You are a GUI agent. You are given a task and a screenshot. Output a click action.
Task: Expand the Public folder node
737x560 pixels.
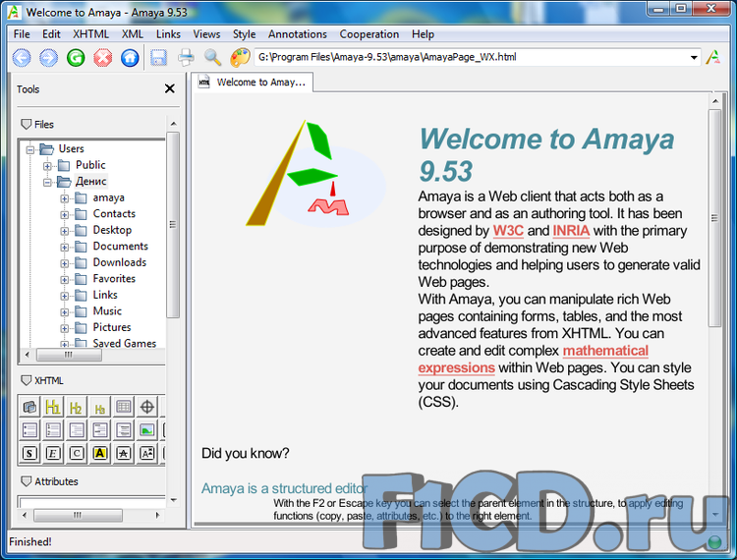coord(47,166)
